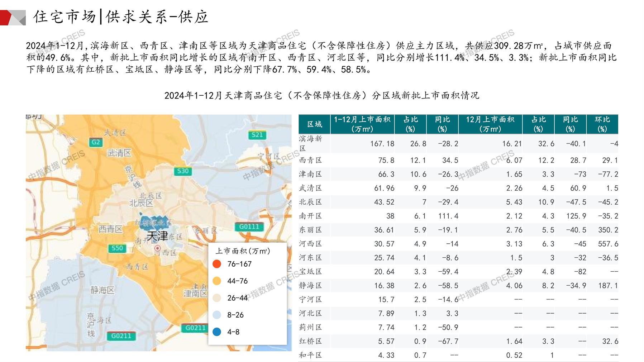This screenshot has height=362, width=644.
Task: Click the G2 highway badge on the map
Action: pyautogui.click(x=96, y=142)
